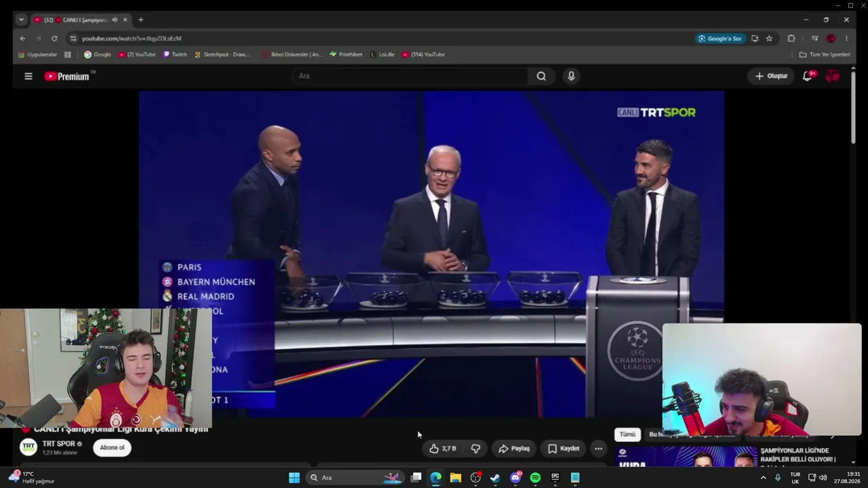Screen dimensions: 868x488
Task: Open the TUR UK language switcher
Action: (x=795, y=478)
